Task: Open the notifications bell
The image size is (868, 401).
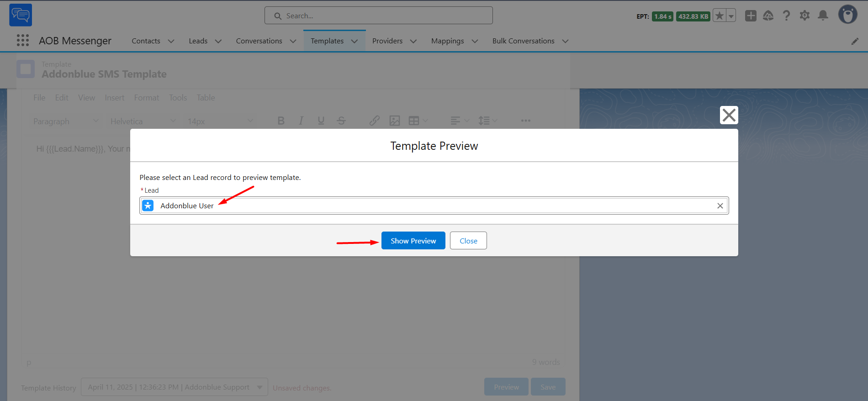Action: (823, 16)
